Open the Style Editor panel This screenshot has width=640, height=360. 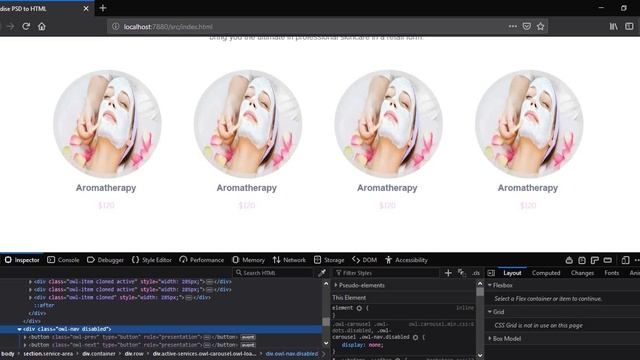coord(151,260)
